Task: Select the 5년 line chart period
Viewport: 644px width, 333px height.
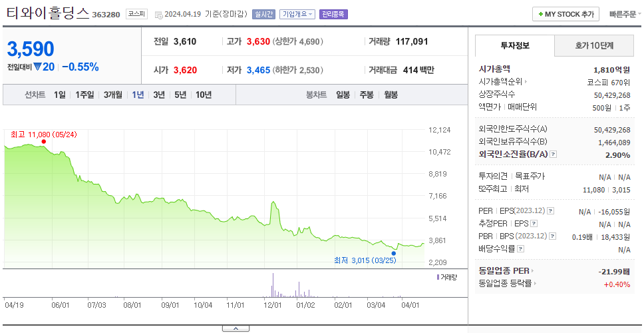Action: coord(180,95)
